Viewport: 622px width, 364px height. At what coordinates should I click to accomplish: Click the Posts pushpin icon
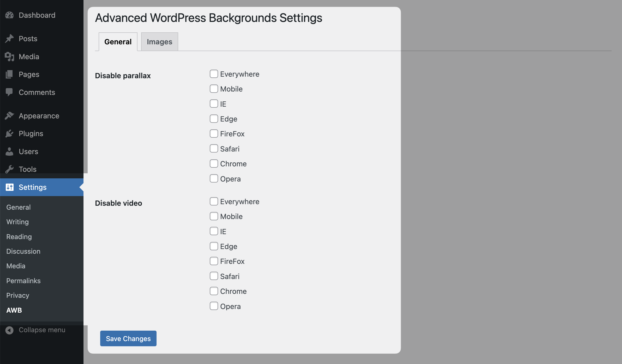tap(9, 39)
